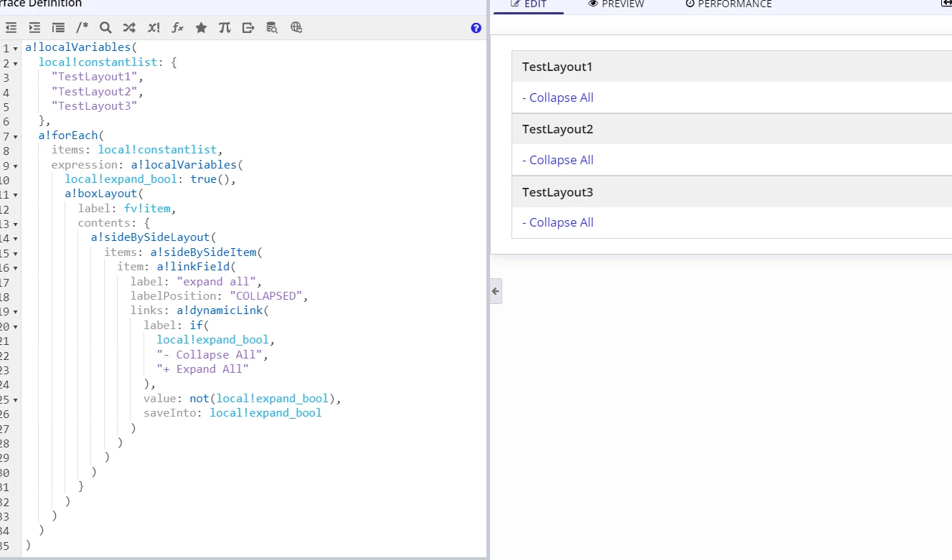This screenshot has width=952, height=560.
Task: Fold code at a!dynamicLink( line
Action: 16,312
